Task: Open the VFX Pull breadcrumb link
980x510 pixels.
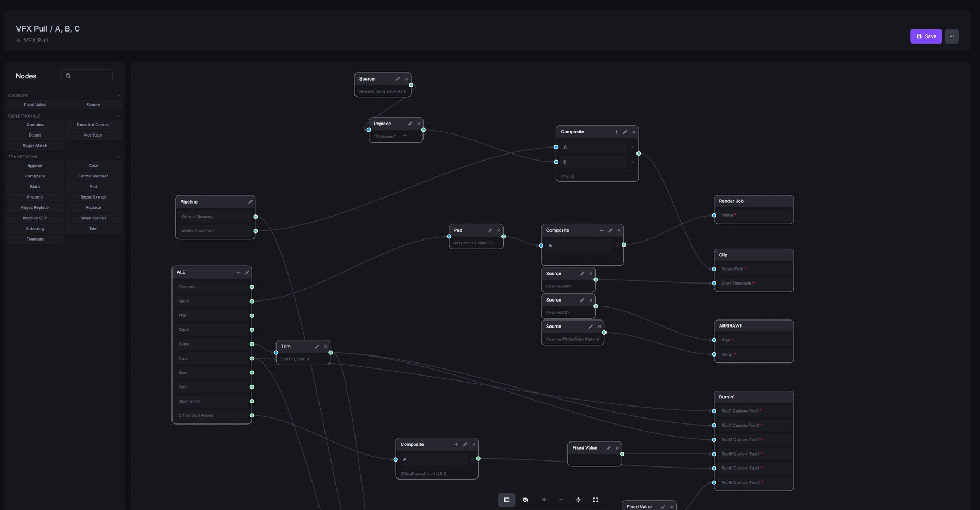Action: (x=36, y=40)
